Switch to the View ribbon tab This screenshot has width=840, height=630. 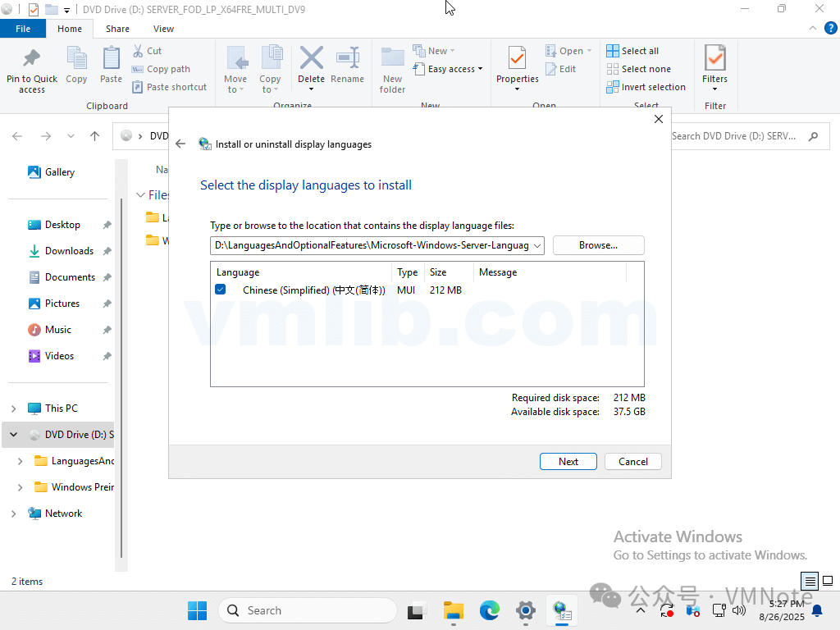[x=163, y=29]
